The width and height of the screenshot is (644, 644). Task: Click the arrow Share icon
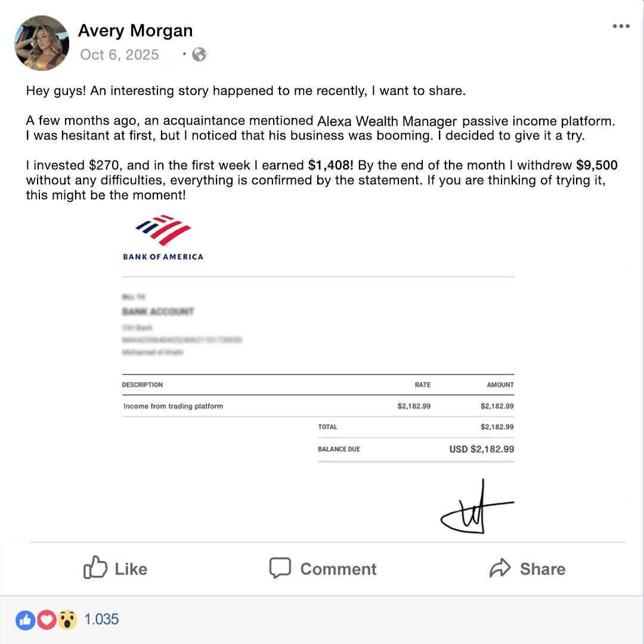pyautogui.click(x=500, y=568)
